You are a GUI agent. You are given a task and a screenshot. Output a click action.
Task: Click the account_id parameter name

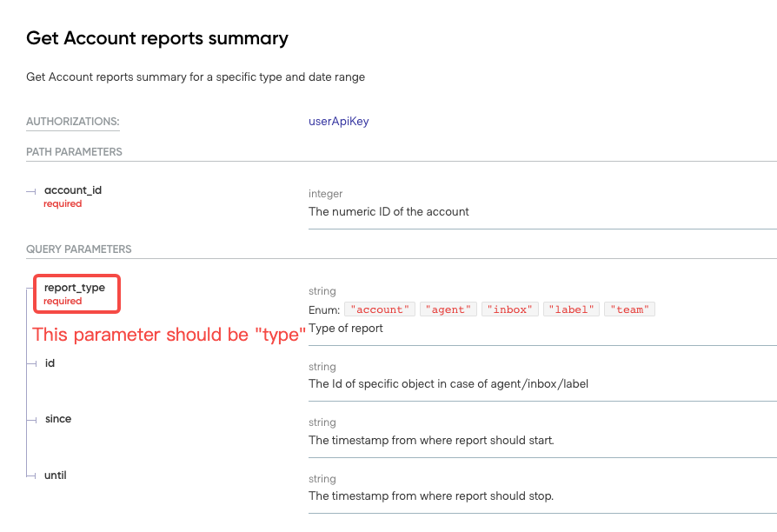(x=73, y=190)
